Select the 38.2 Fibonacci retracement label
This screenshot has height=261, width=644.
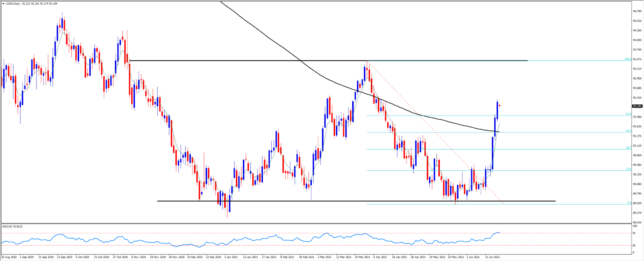(x=628, y=148)
